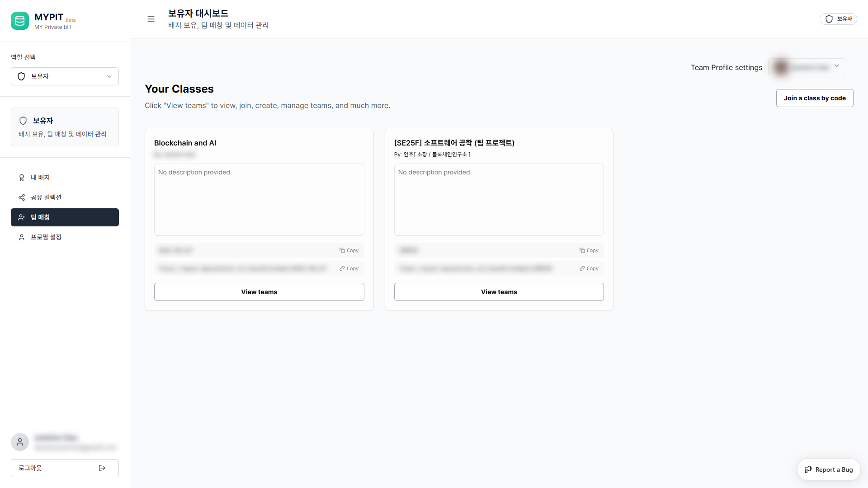
Task: Click the 로그아웃 button
Action: click(x=64, y=468)
